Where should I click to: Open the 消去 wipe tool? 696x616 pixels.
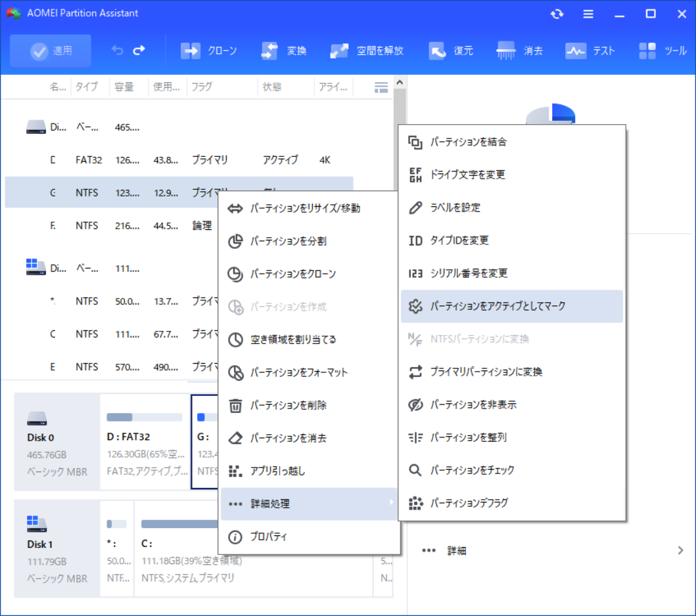point(520,51)
